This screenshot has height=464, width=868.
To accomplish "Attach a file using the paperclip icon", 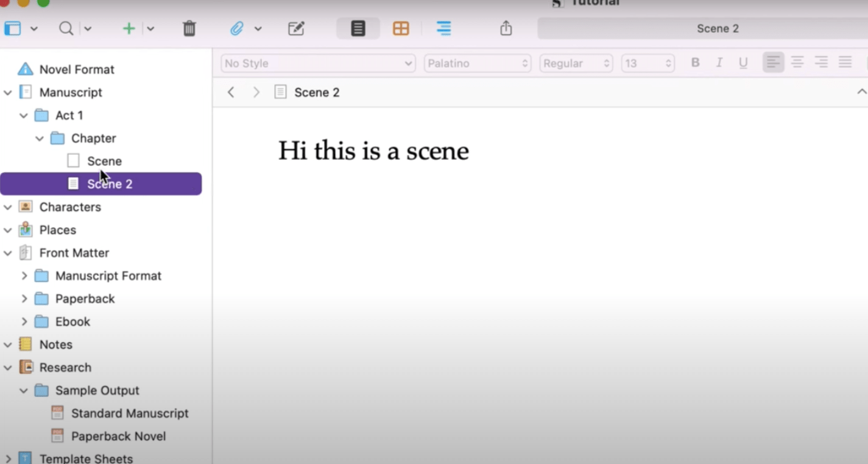I will point(238,28).
